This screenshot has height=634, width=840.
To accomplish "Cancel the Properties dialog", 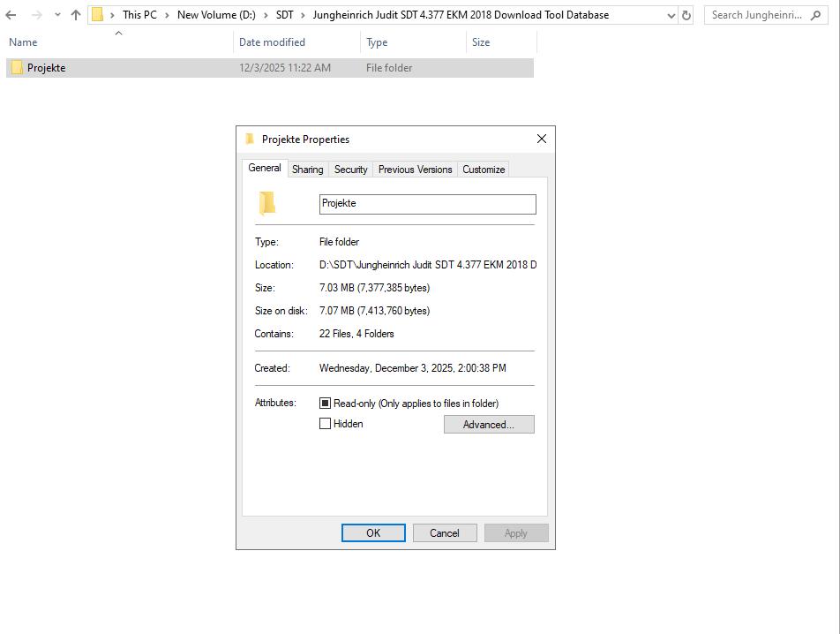I will pos(445,532).
